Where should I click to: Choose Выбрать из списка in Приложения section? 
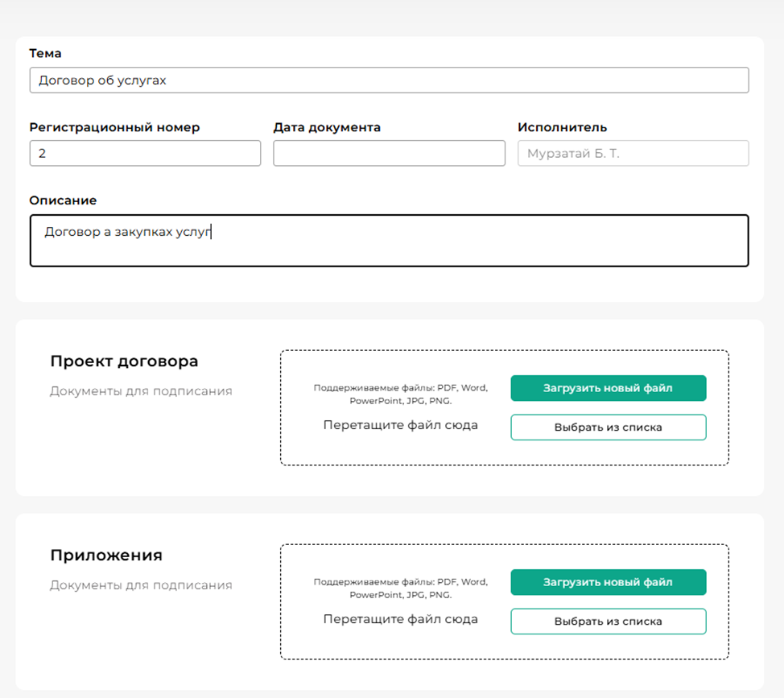coord(608,622)
